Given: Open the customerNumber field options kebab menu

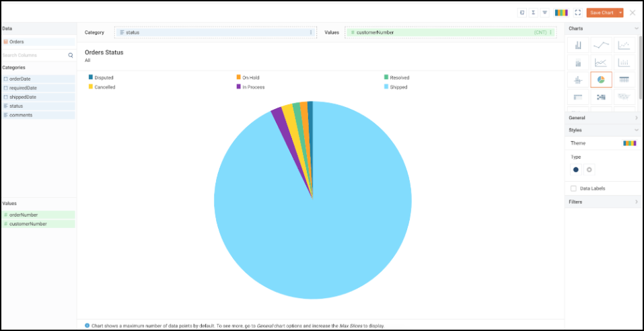Looking at the screenshot, I should click(550, 32).
